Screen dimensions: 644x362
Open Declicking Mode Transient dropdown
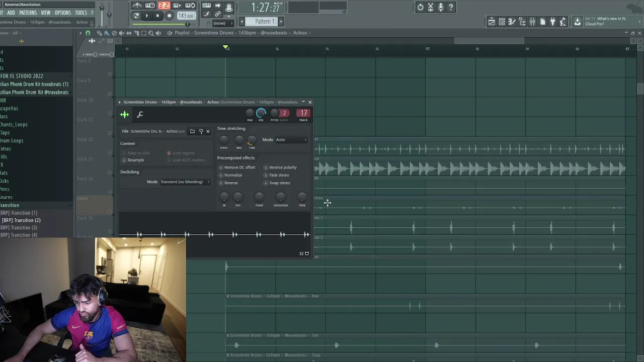(185, 182)
